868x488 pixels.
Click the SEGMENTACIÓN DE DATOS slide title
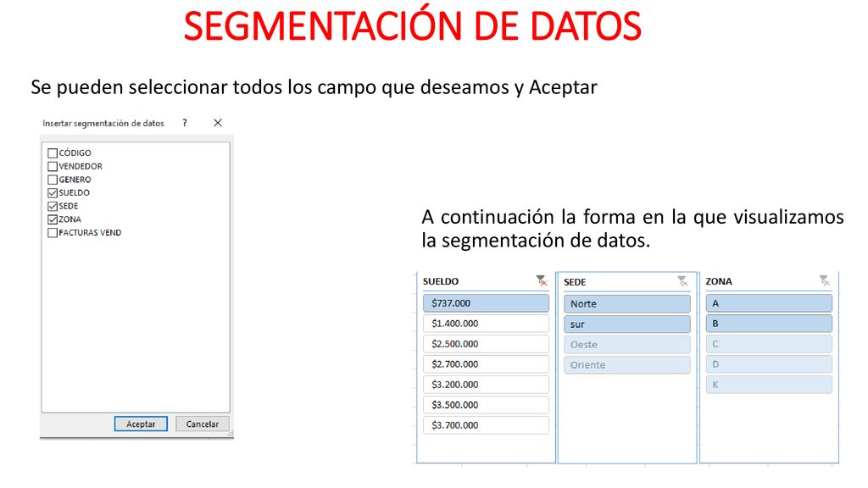(413, 25)
